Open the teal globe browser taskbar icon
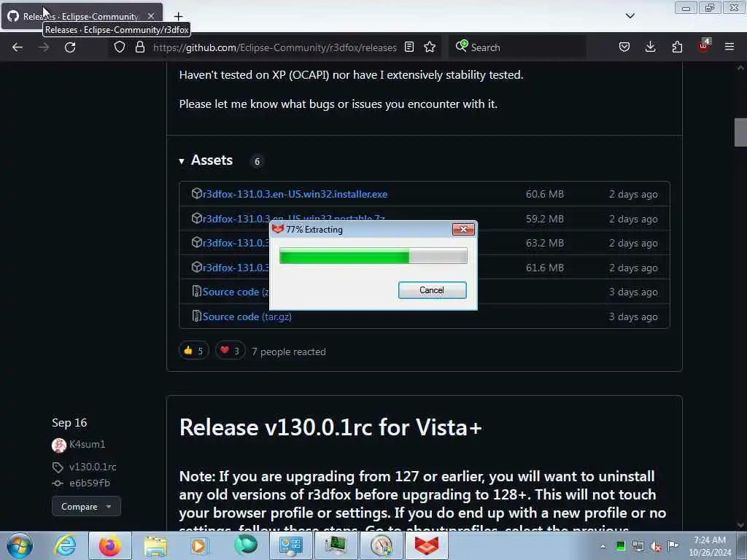 (246, 545)
